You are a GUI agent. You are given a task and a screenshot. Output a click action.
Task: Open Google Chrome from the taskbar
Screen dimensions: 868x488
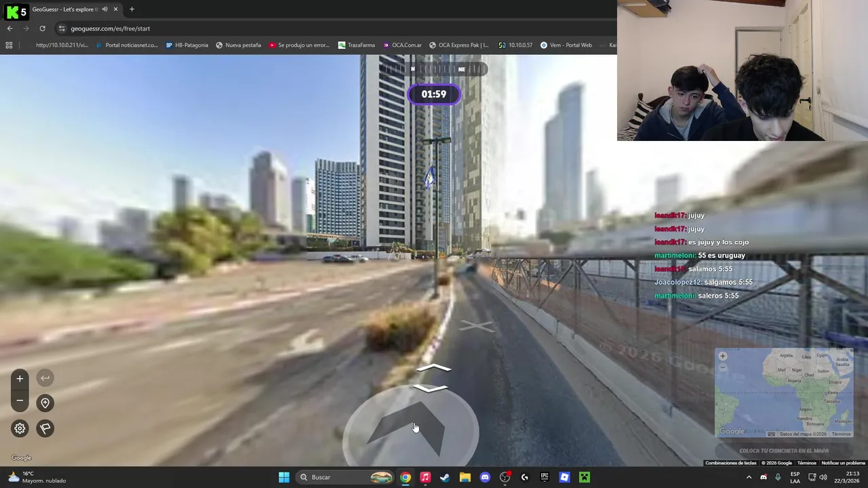point(405,477)
